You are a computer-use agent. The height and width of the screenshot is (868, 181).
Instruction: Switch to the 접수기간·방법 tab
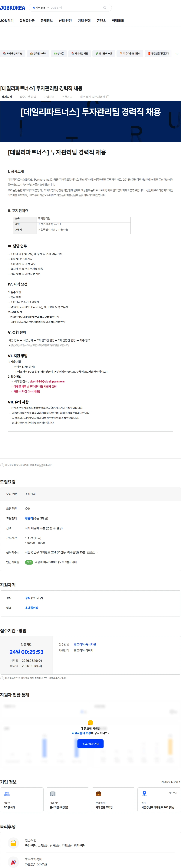point(28,97)
